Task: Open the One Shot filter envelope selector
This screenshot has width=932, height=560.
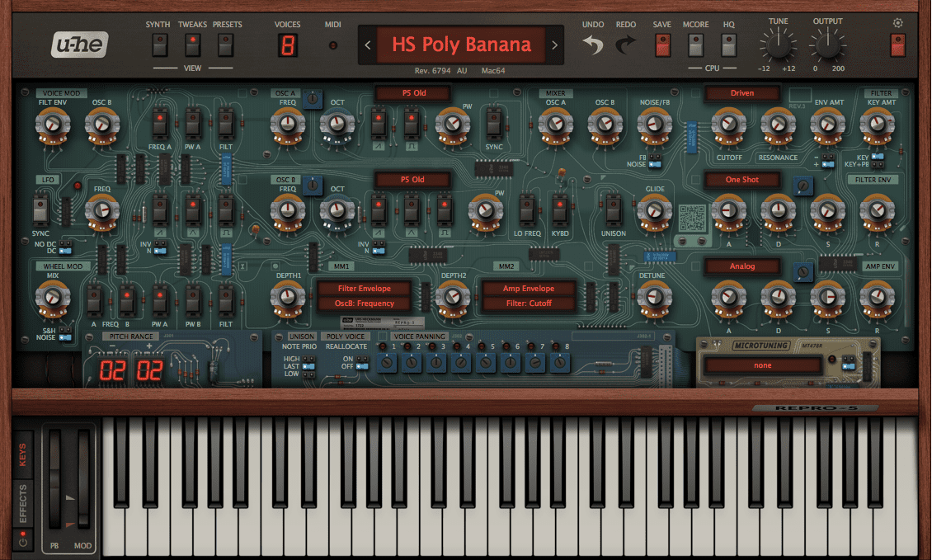Action: tap(741, 180)
